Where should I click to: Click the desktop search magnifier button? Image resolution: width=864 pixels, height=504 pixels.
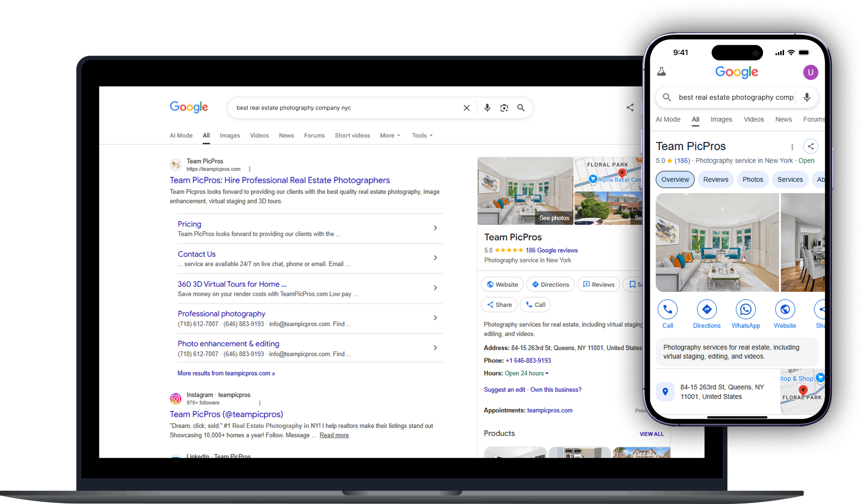(521, 108)
